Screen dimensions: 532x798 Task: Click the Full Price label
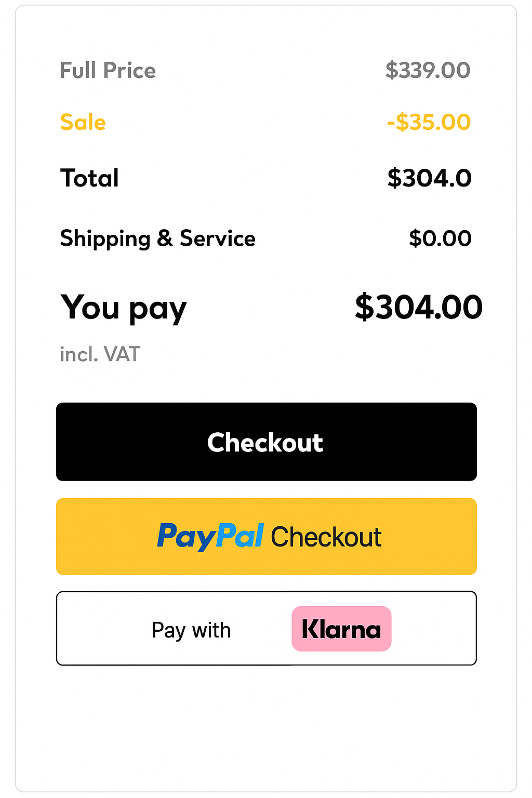(x=108, y=71)
